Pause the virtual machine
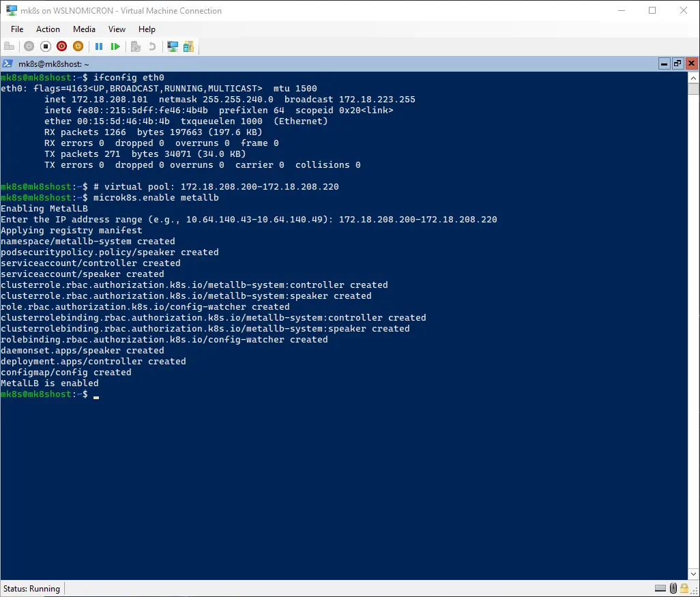700x597 pixels. [x=99, y=46]
